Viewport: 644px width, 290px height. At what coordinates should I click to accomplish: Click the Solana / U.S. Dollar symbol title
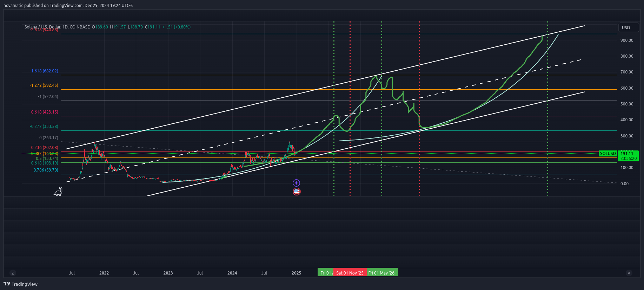coord(57,27)
